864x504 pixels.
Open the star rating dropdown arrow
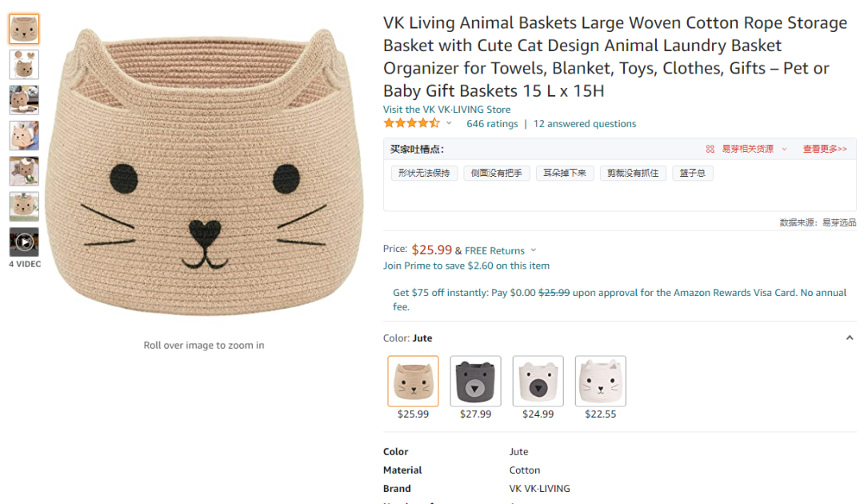click(x=449, y=123)
